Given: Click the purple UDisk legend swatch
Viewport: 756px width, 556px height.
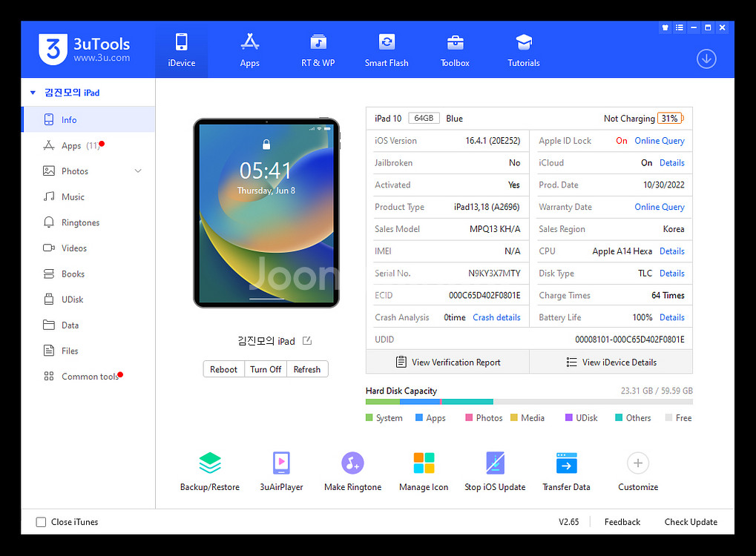Looking at the screenshot, I should pyautogui.click(x=569, y=417).
